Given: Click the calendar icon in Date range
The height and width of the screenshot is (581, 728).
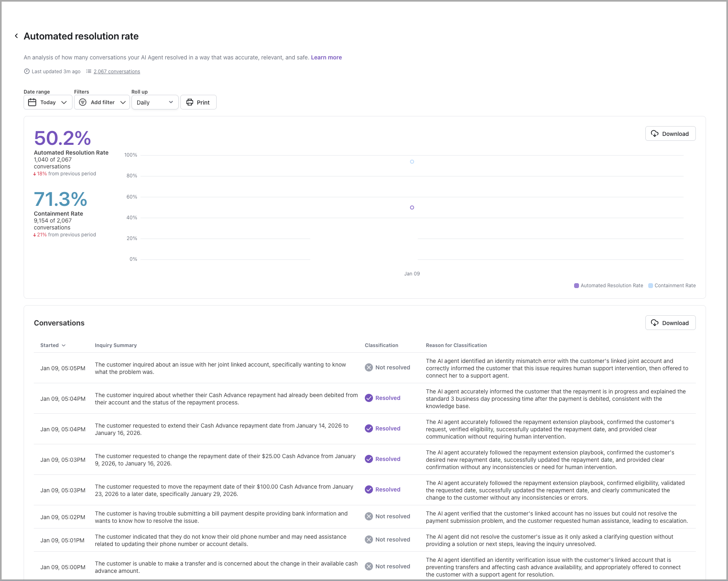Looking at the screenshot, I should tap(32, 103).
